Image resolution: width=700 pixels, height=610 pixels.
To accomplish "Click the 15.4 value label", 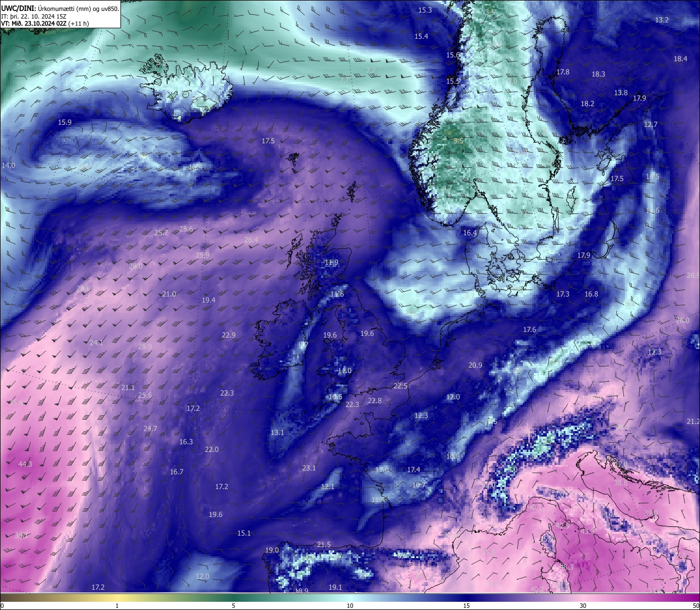I will pos(421,36).
